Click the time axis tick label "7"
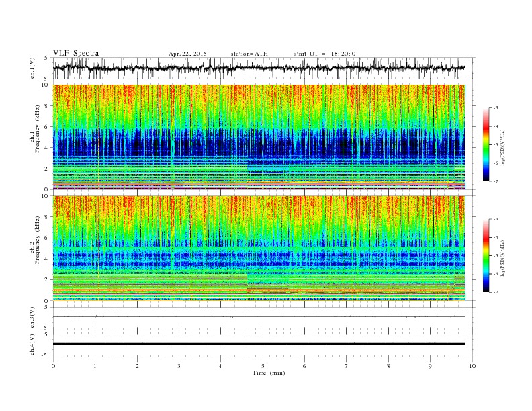 [x=347, y=366]
